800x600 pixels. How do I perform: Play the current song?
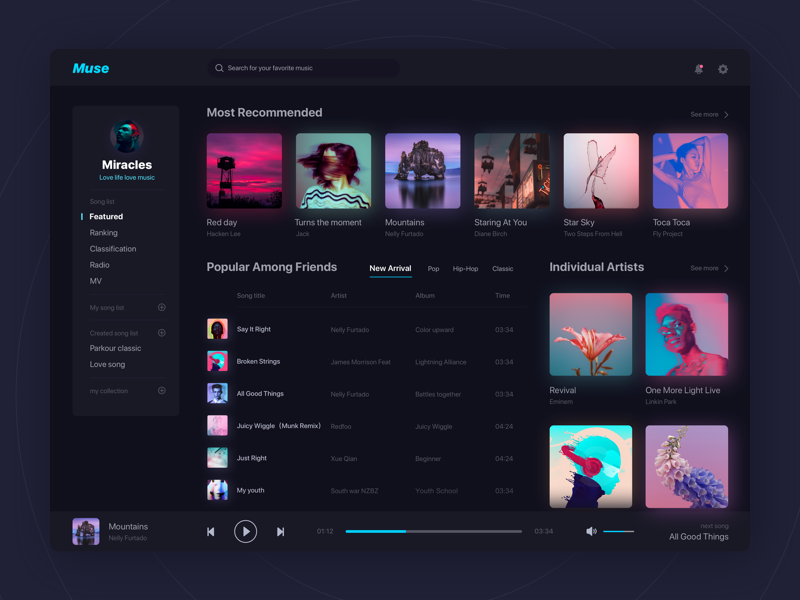point(245,532)
